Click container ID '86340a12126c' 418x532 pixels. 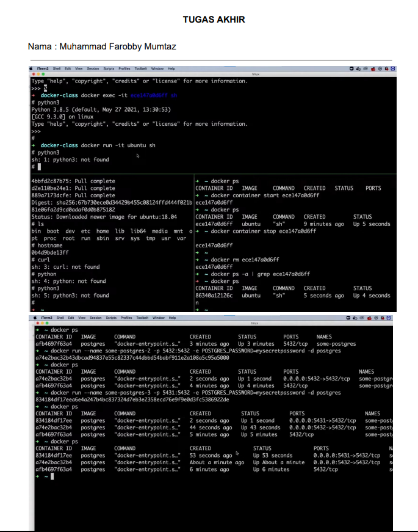214,296
